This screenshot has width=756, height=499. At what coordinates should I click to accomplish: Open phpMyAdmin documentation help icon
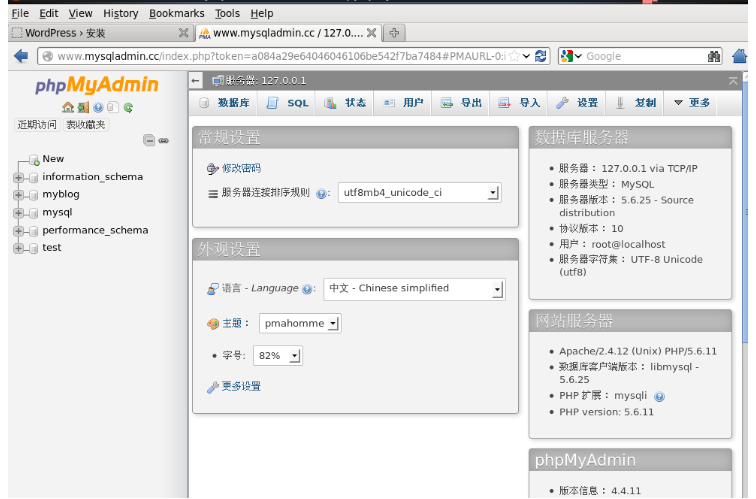[98, 107]
